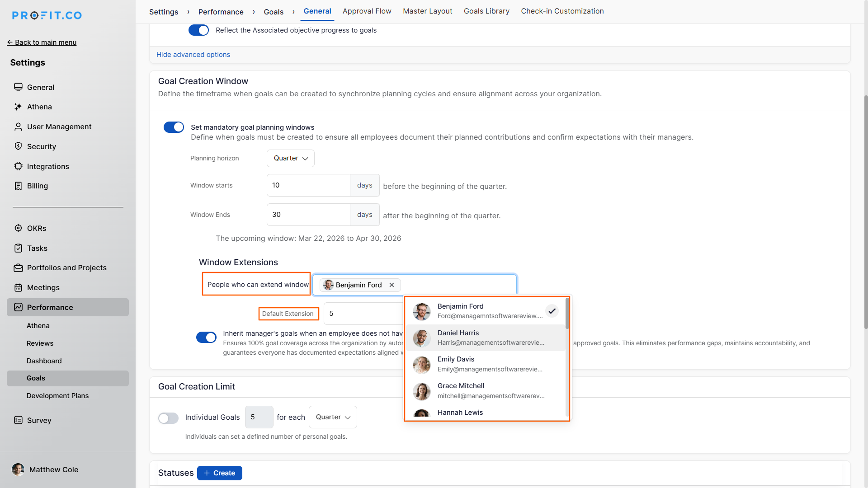Enable Individual Goals limit toggle
The width and height of the screenshot is (868, 488).
pyautogui.click(x=168, y=418)
